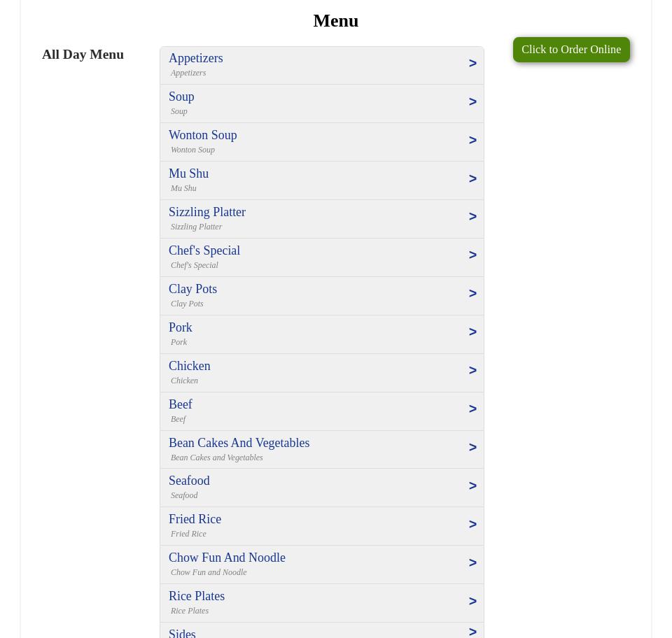Click the 'Click to Order Online' button
Viewport: 672px width, 638px height.
pos(570,50)
